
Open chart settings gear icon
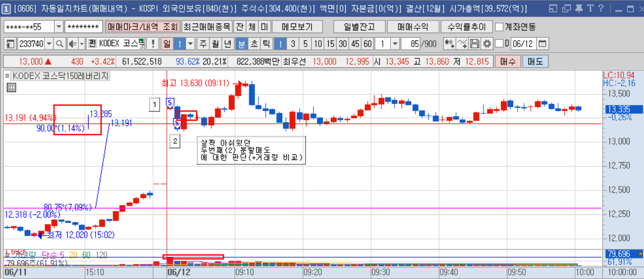[x=487, y=44]
